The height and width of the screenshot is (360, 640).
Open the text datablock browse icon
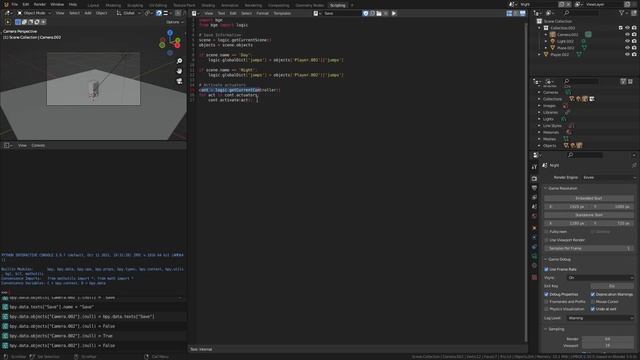click(316, 13)
